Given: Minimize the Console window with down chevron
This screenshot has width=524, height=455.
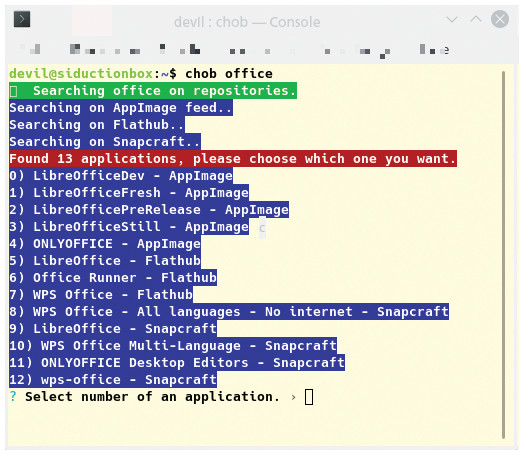Looking at the screenshot, I should coord(452,19).
